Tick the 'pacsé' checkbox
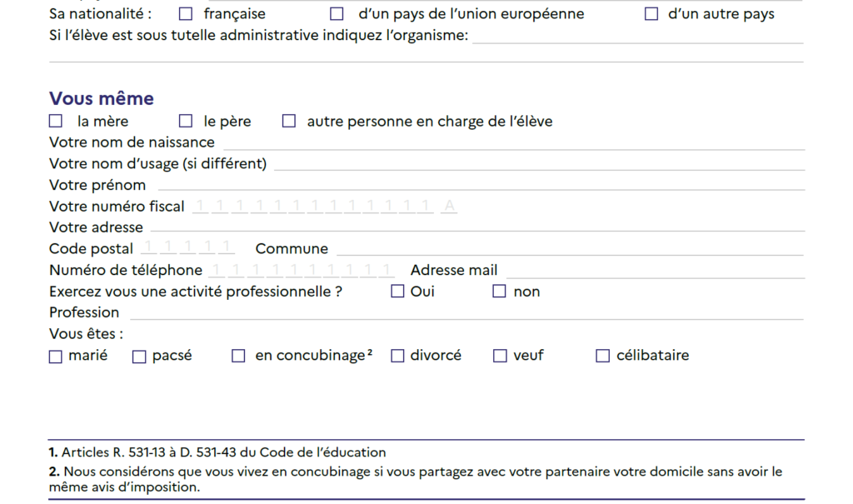Screen dimensions: 853x504 point(139,357)
